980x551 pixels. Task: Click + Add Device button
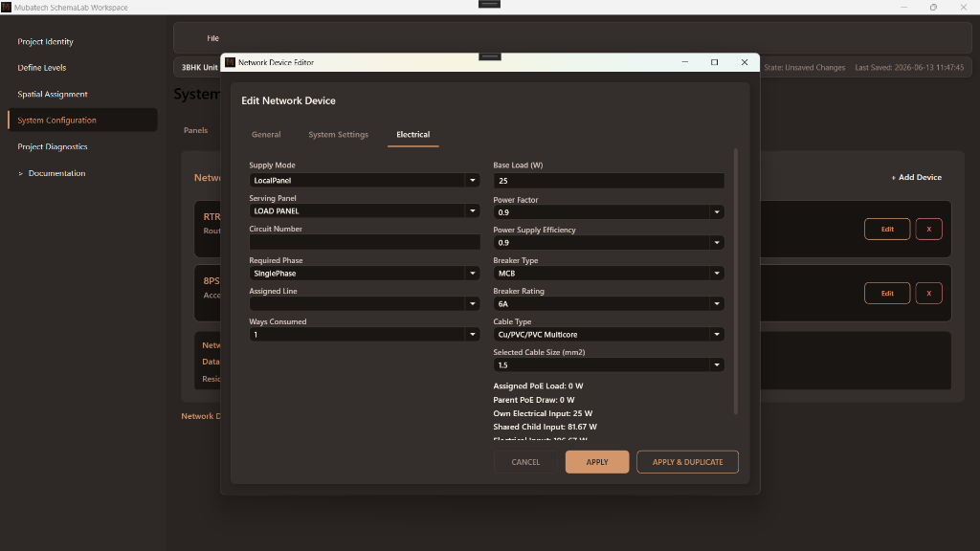(916, 177)
